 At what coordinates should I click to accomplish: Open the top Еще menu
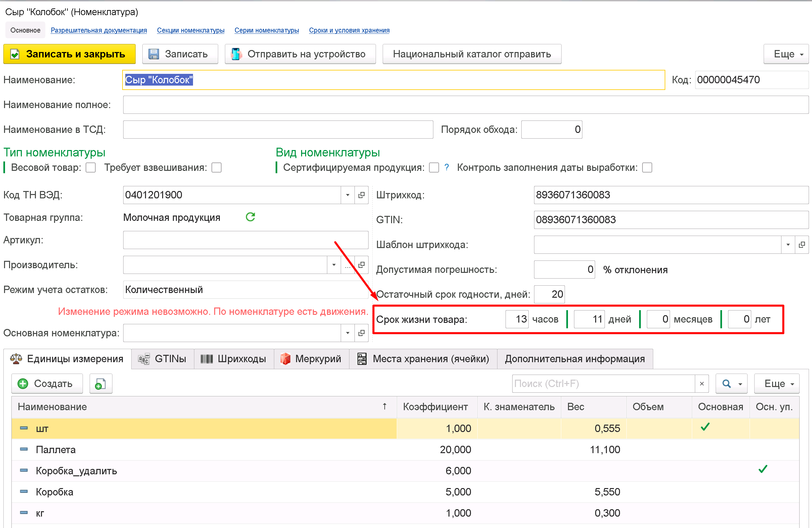tap(786, 54)
